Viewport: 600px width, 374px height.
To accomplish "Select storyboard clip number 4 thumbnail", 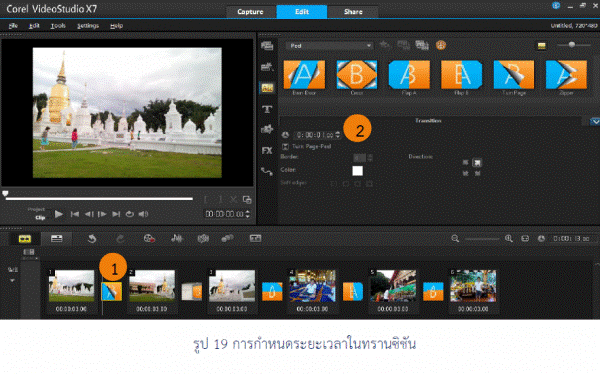I will tap(313, 286).
